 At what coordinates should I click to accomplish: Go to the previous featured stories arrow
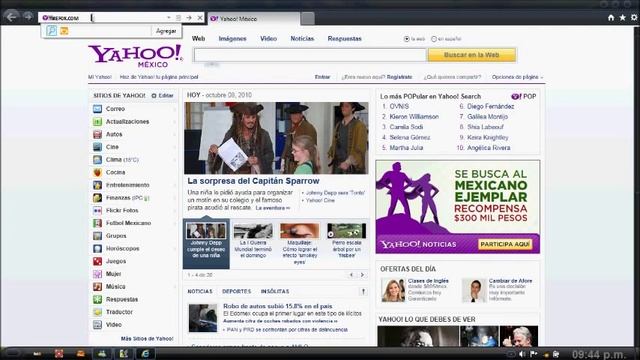pyautogui.click(x=351, y=275)
